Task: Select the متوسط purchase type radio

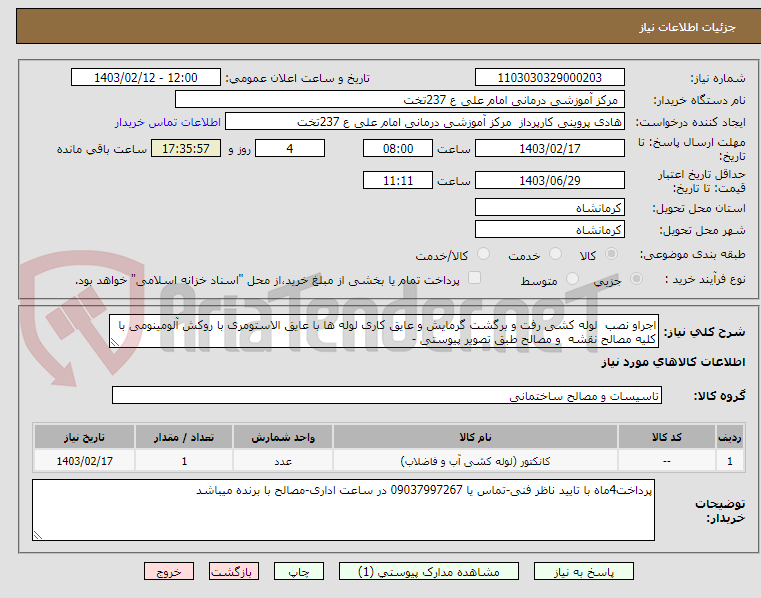Action: point(572,279)
